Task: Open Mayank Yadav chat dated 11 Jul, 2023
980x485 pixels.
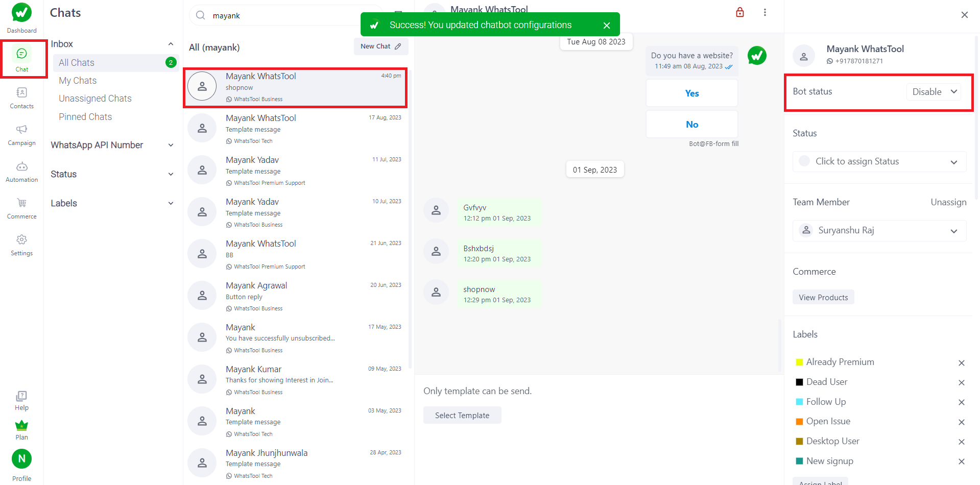Action: point(295,171)
